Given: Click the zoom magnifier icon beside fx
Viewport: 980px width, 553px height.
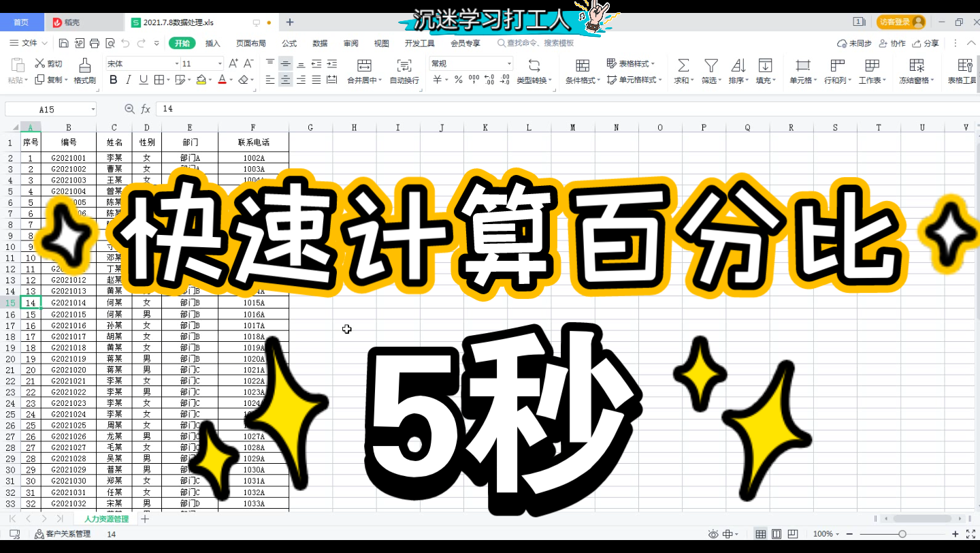Looking at the screenshot, I should 129,109.
